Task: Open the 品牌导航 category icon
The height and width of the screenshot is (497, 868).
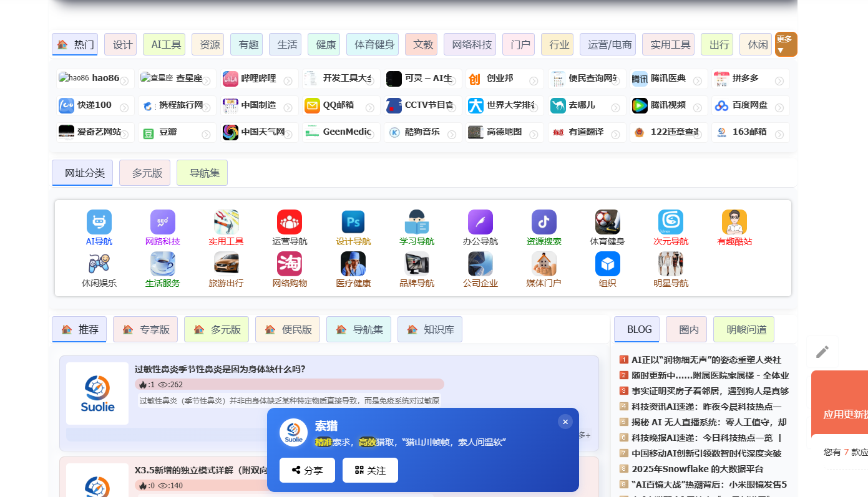Action: [417, 264]
